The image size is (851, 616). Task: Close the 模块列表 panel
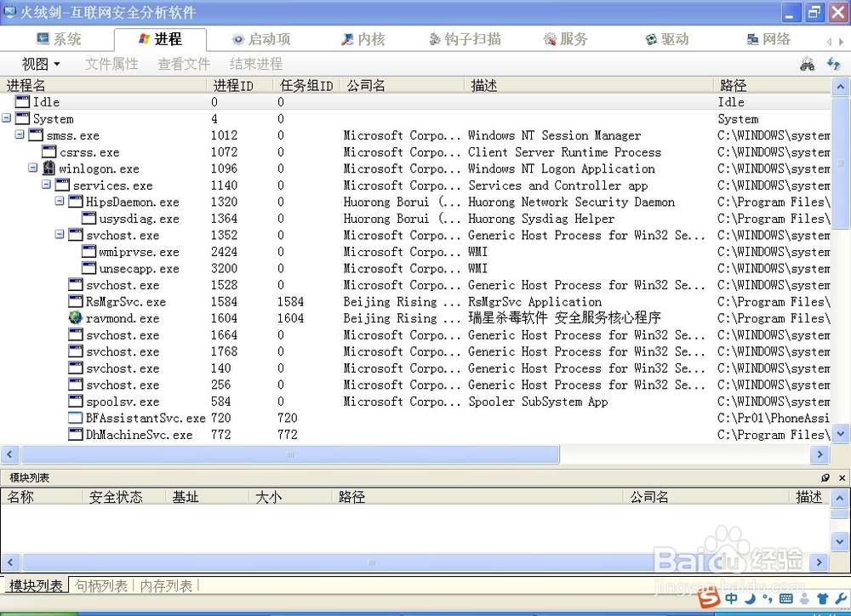point(842,477)
